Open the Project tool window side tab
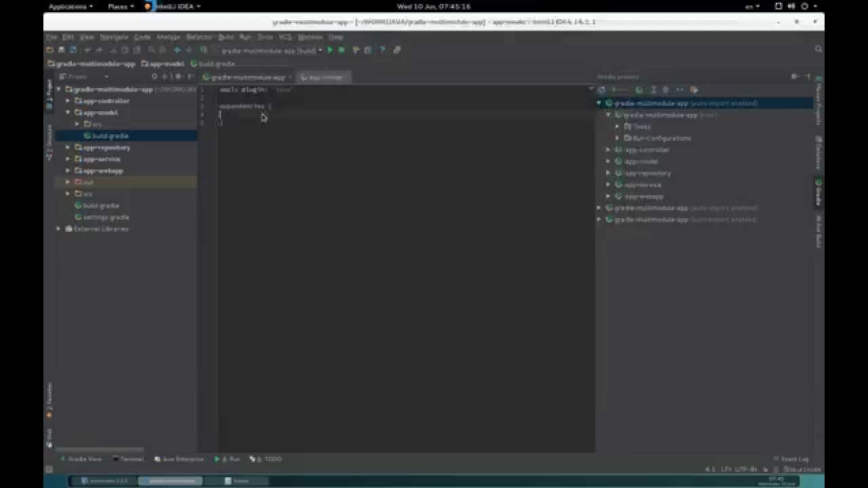The height and width of the screenshot is (488, 868). tap(49, 94)
